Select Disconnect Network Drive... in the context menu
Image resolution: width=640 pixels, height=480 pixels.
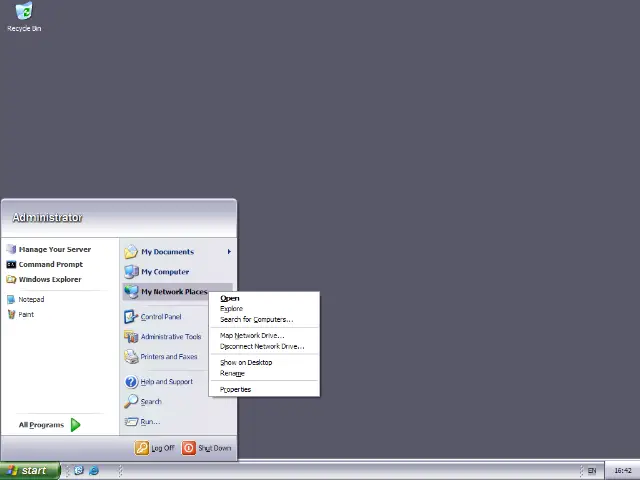click(264, 347)
